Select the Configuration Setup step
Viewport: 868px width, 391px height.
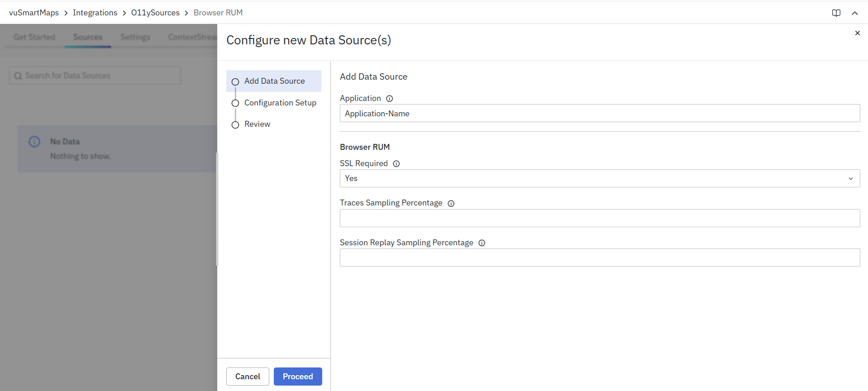pos(280,103)
